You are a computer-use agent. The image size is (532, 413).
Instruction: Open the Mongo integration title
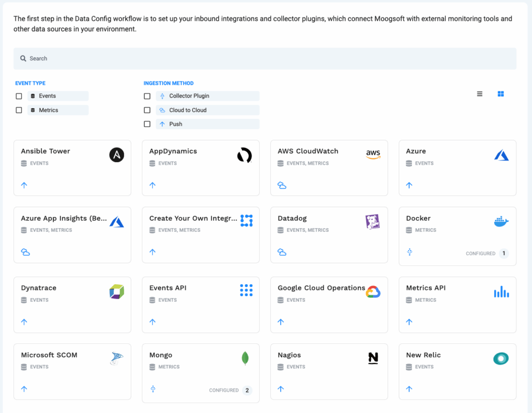coord(161,355)
